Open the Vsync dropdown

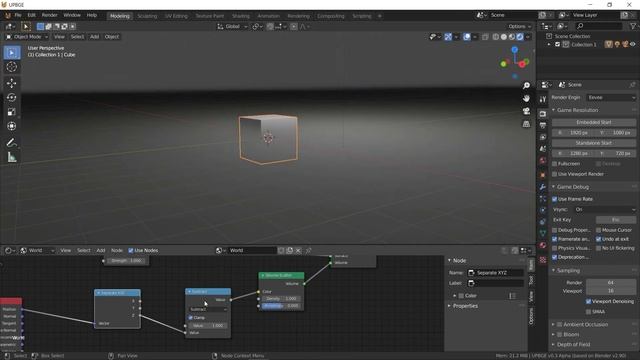click(x=605, y=209)
